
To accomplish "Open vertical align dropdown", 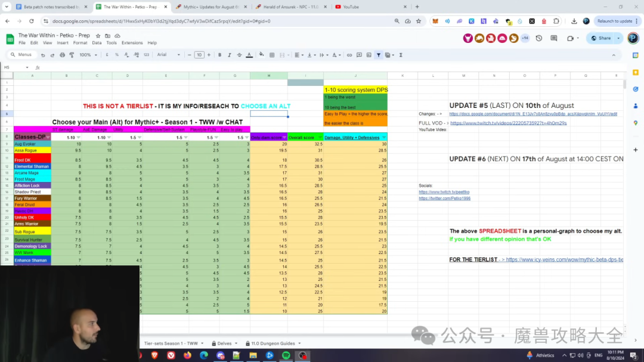I will pyautogui.click(x=311, y=55).
